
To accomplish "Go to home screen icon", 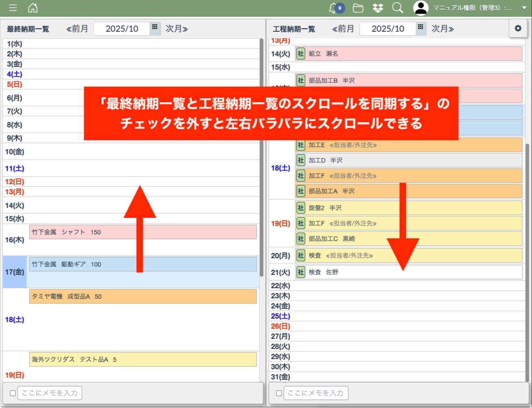I will pyautogui.click(x=33, y=8).
